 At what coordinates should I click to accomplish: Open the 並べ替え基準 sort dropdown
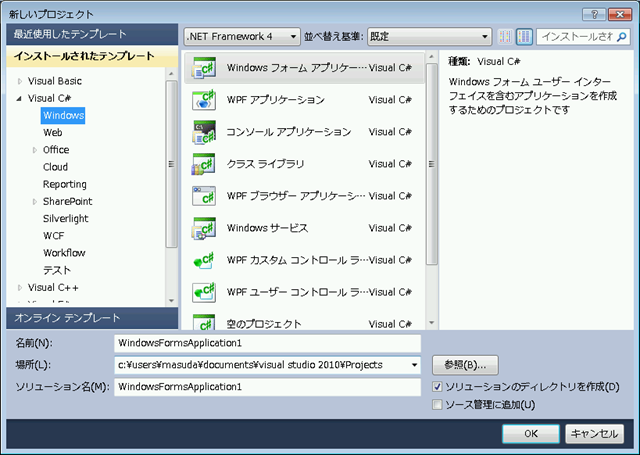pos(430,37)
